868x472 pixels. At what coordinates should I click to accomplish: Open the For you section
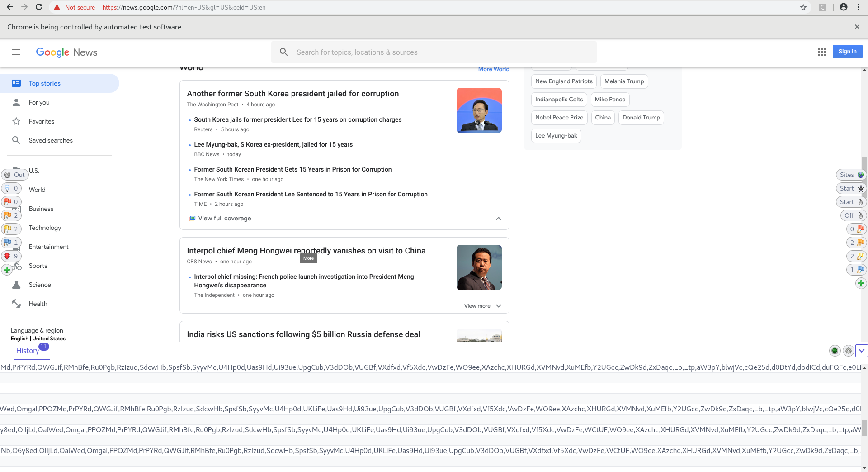(x=60, y=102)
